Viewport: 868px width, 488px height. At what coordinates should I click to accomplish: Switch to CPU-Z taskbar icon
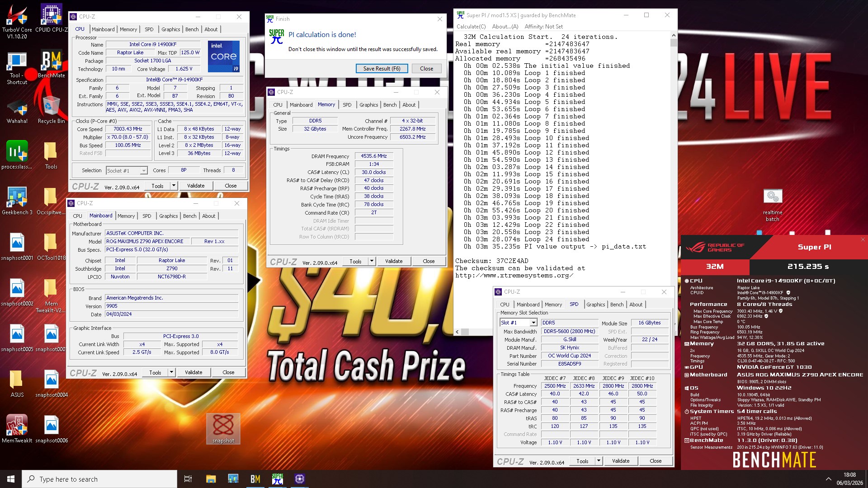pos(299,479)
